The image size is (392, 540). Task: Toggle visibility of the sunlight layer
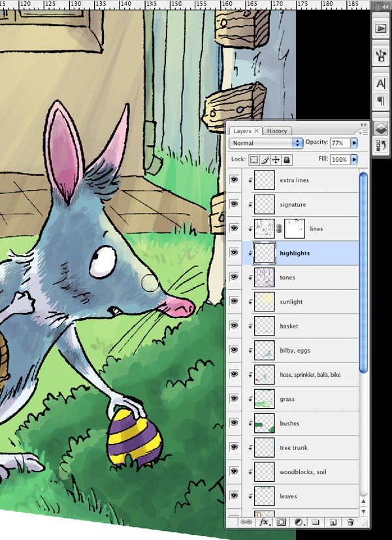coord(235,302)
